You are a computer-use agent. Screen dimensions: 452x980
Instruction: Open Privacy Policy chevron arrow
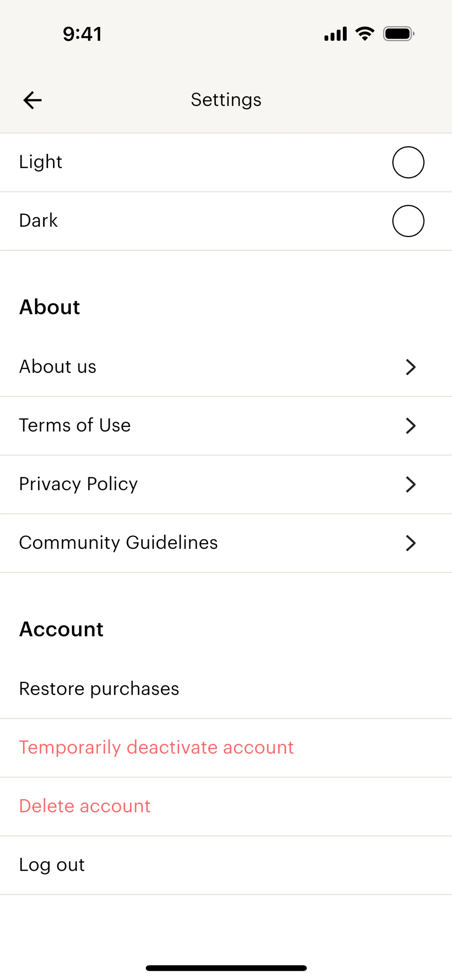coord(411,484)
